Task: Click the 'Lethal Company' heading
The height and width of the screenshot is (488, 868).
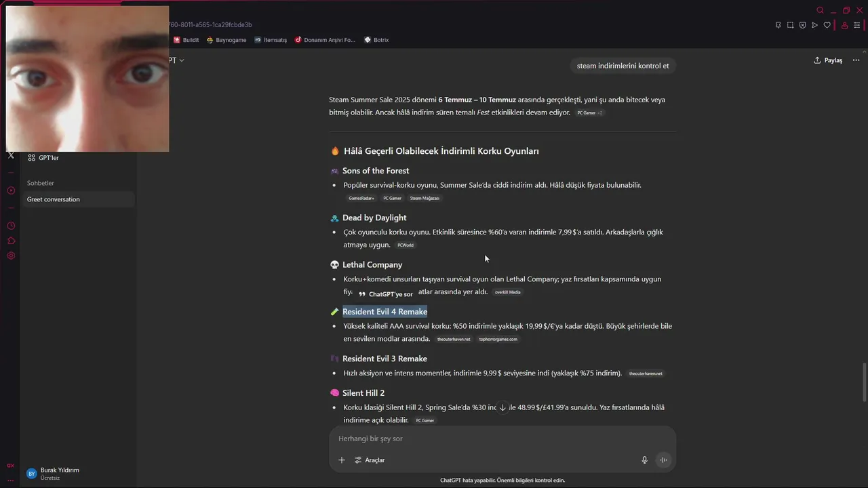Action: [x=372, y=265]
